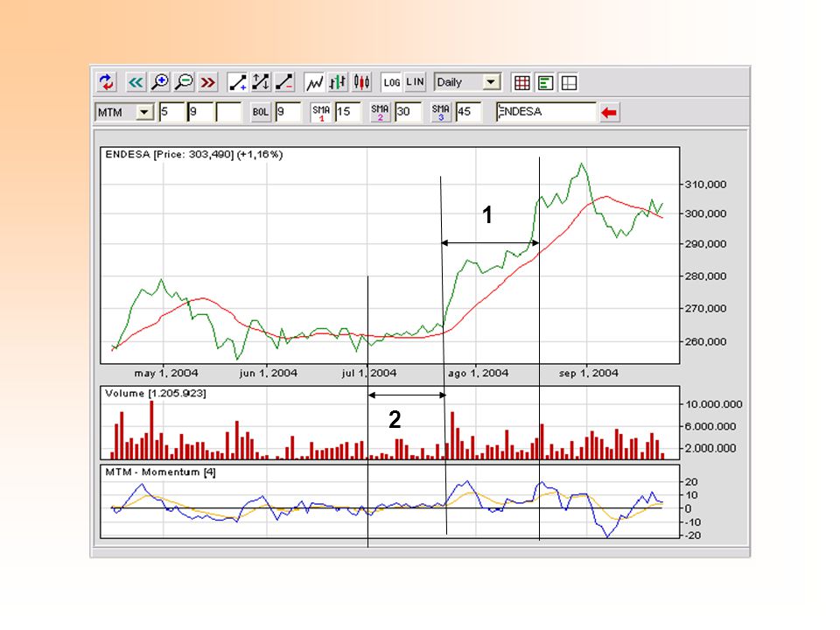Click the 260,000 price axis label

pos(705,342)
